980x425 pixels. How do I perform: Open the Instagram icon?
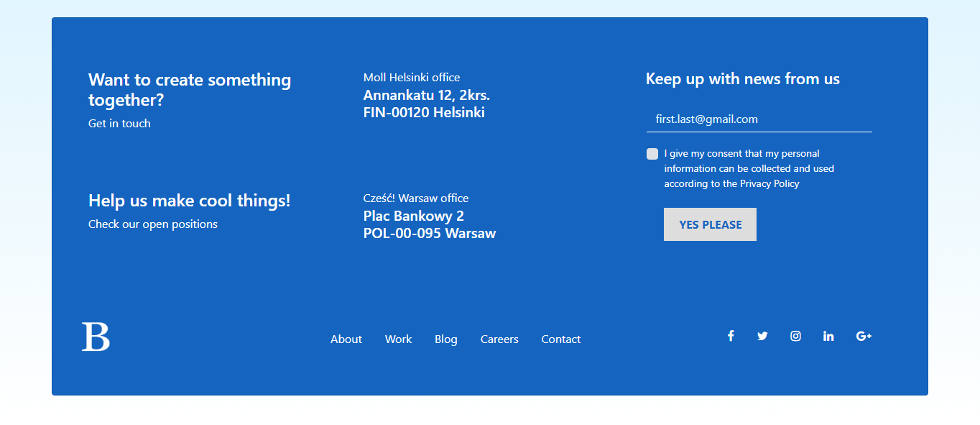795,335
